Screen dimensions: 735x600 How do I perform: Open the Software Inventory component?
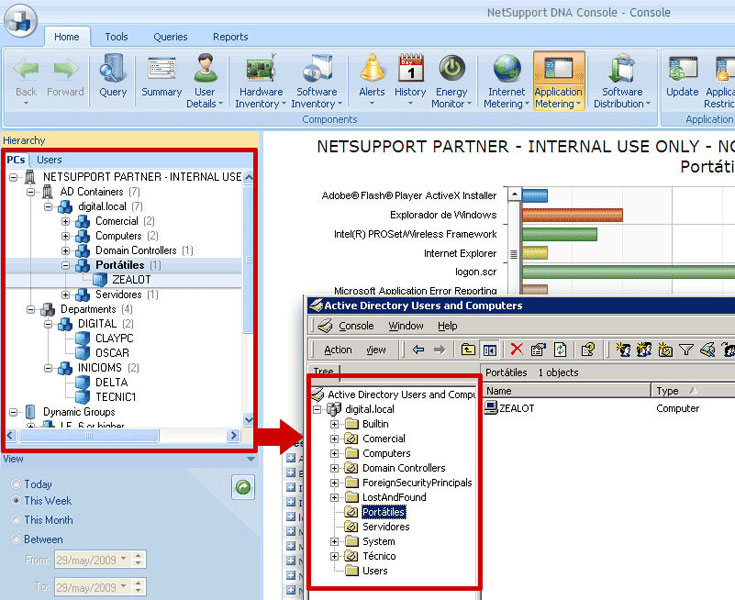tap(316, 81)
